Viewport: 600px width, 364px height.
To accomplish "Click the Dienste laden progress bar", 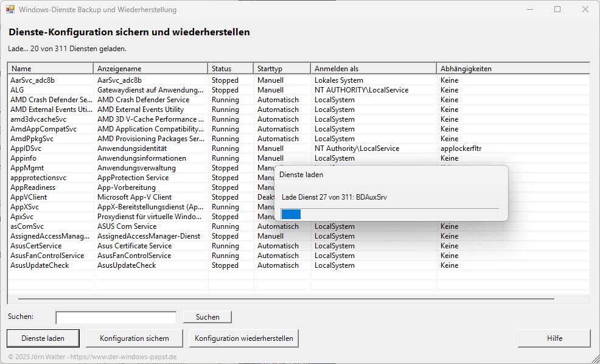I will [389, 214].
